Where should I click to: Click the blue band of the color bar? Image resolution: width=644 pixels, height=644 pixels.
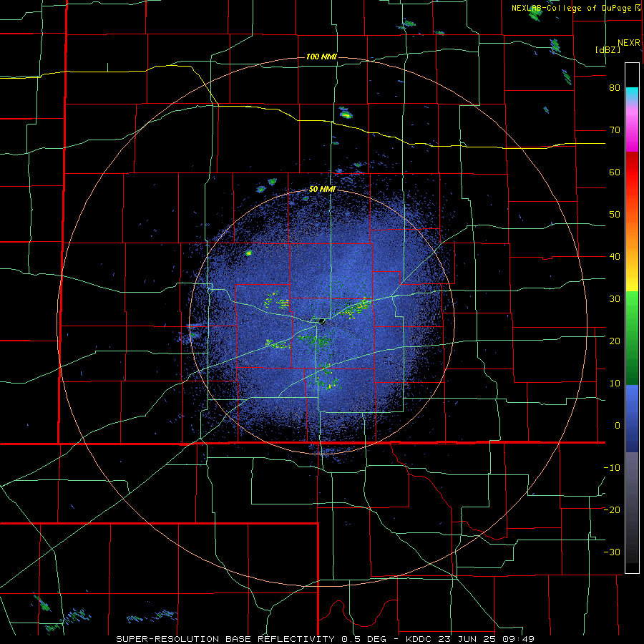(632, 419)
